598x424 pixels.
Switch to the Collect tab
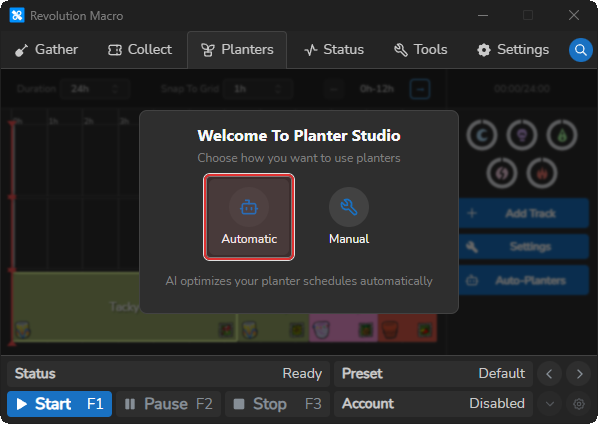140,50
